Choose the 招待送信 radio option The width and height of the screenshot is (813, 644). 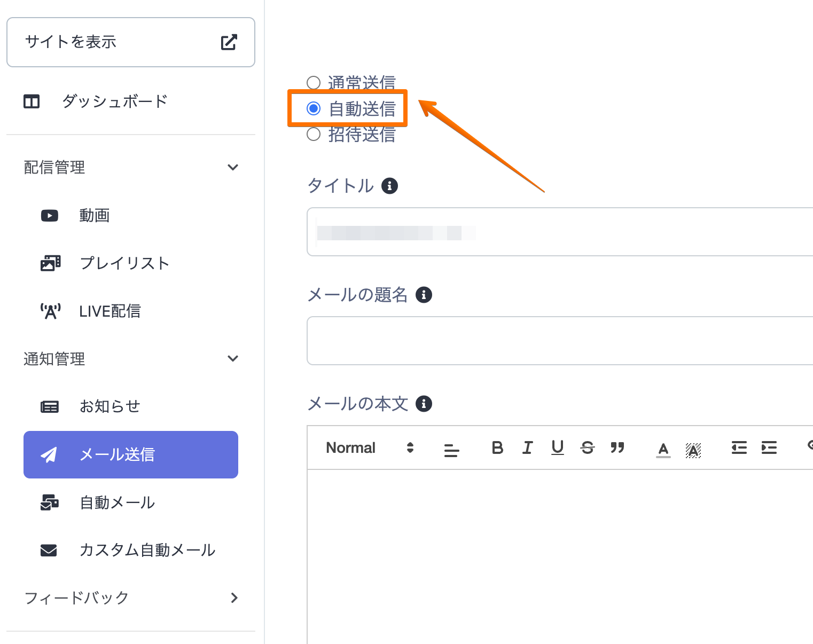[x=314, y=134]
